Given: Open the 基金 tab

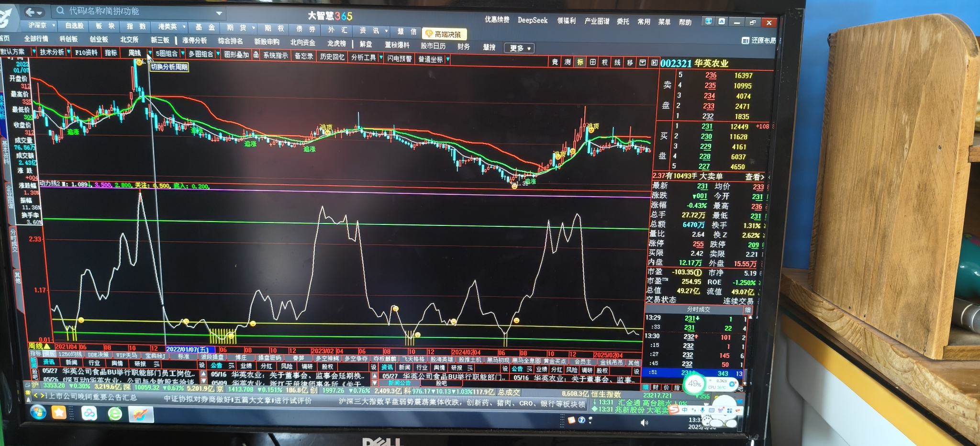Looking at the screenshot, I should pyautogui.click(x=205, y=27).
